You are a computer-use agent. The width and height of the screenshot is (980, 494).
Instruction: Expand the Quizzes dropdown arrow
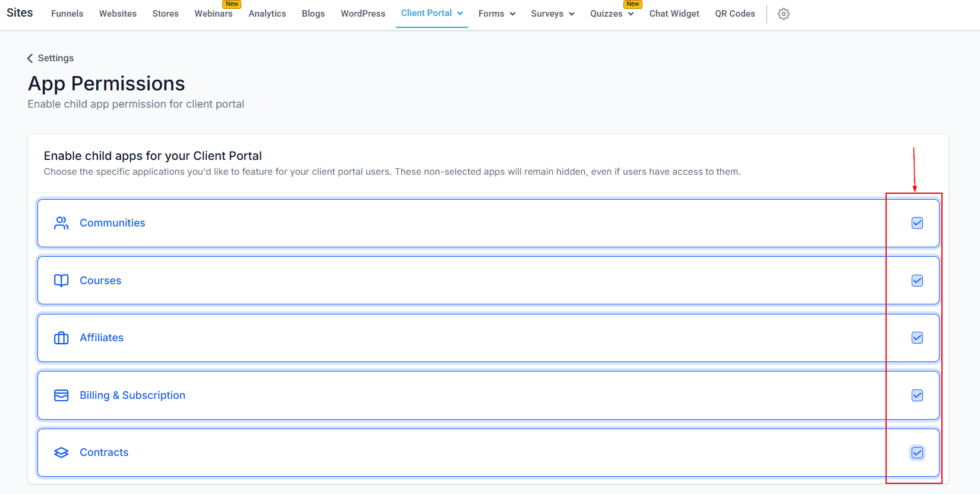[631, 14]
